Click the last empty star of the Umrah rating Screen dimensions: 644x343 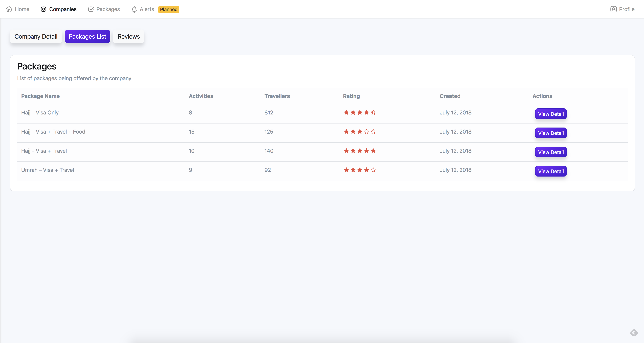(x=373, y=170)
